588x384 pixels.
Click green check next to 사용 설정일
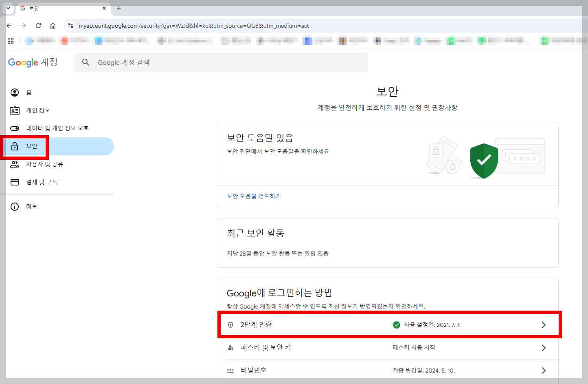coord(397,325)
